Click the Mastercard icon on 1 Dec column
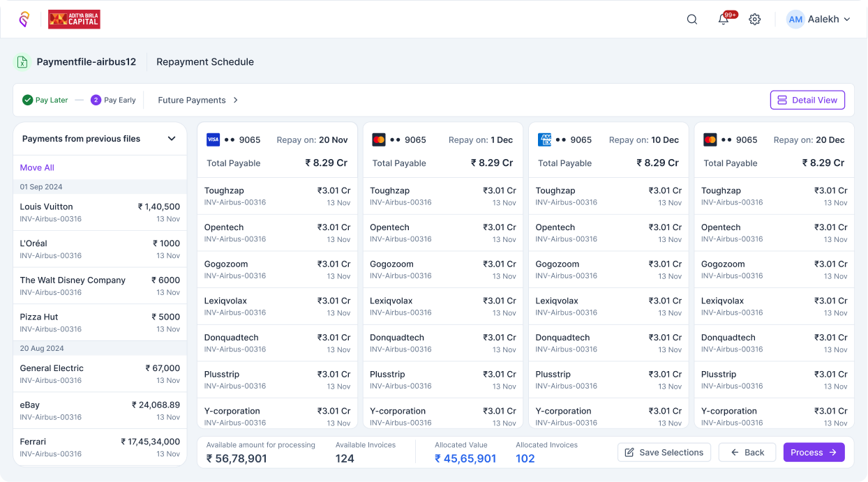Image resolution: width=868 pixels, height=482 pixels. point(379,140)
